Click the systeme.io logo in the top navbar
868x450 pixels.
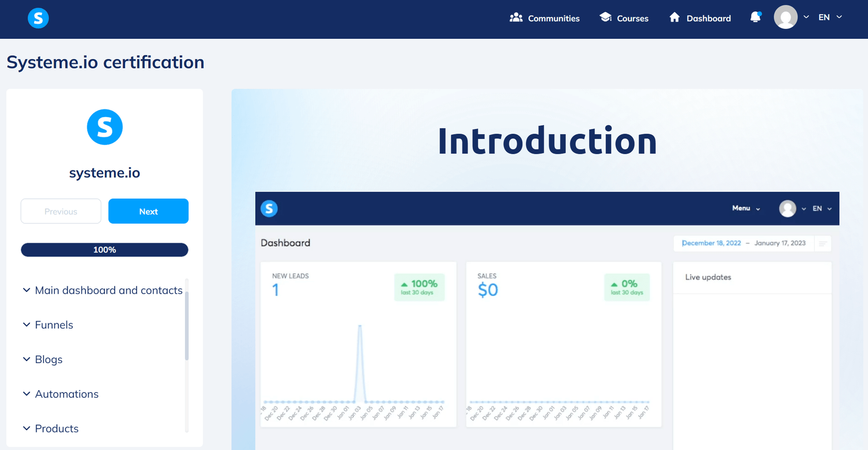[38, 18]
